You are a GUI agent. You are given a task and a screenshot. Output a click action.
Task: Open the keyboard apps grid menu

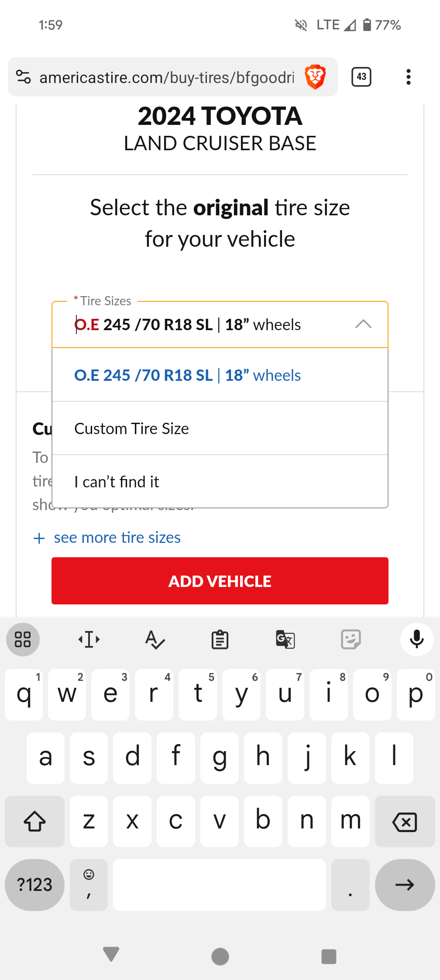23,640
